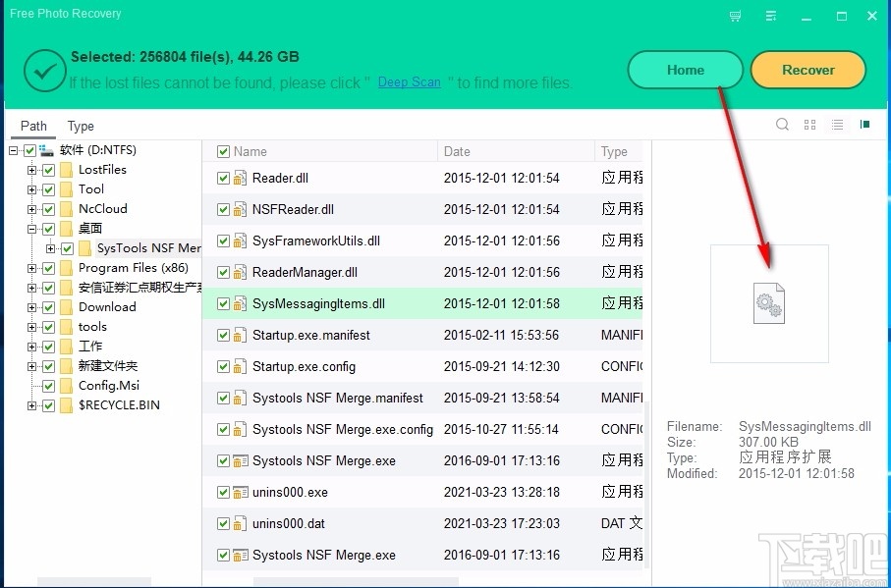Click the unins000.exe file icon

pos(241,492)
